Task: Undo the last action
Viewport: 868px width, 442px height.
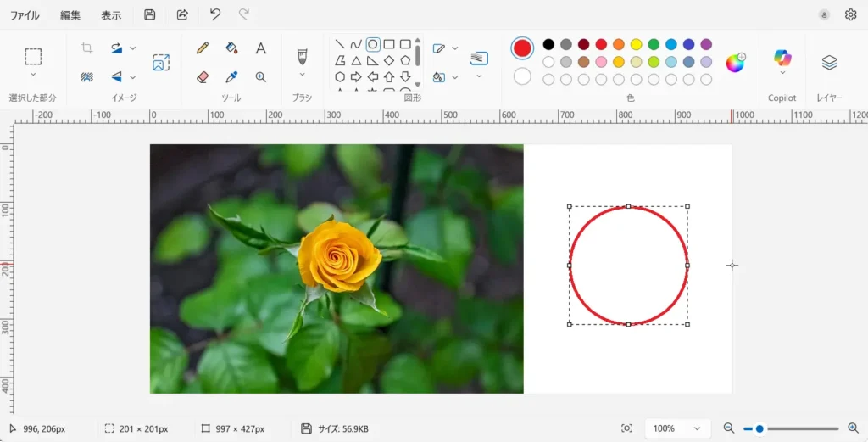Action: [x=215, y=15]
